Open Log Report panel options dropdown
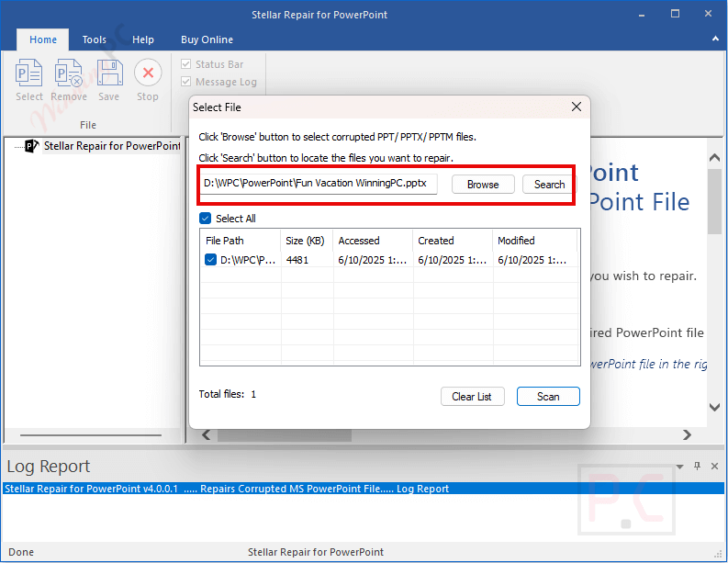This screenshot has width=728, height=563. pos(679,467)
